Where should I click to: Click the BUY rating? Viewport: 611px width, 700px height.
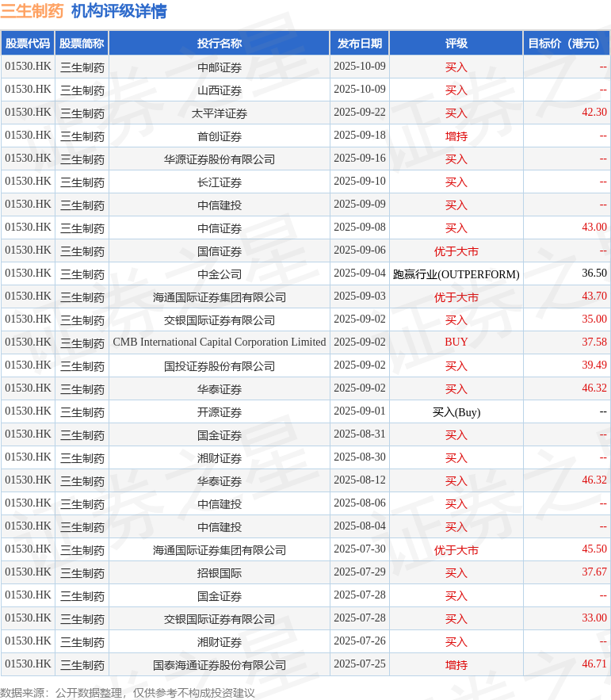[x=456, y=342]
